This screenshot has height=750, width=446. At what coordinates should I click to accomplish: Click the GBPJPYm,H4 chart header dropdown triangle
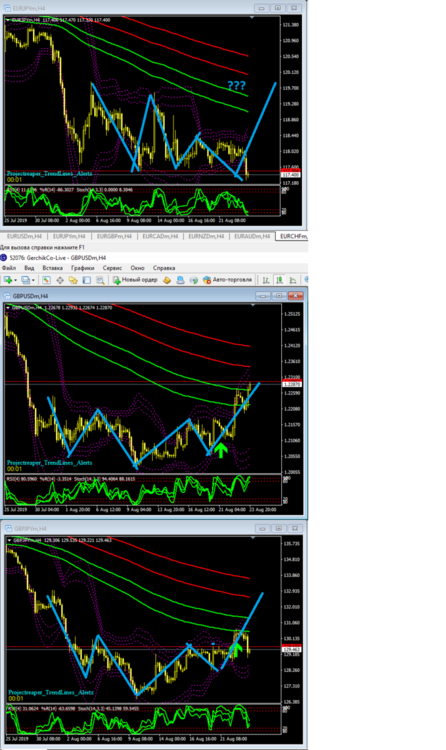coord(9,540)
